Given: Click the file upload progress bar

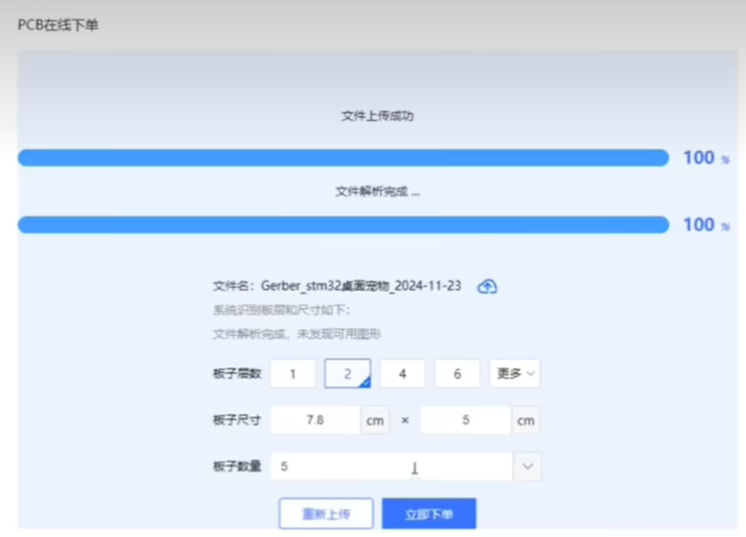Looking at the screenshot, I should 343,158.
